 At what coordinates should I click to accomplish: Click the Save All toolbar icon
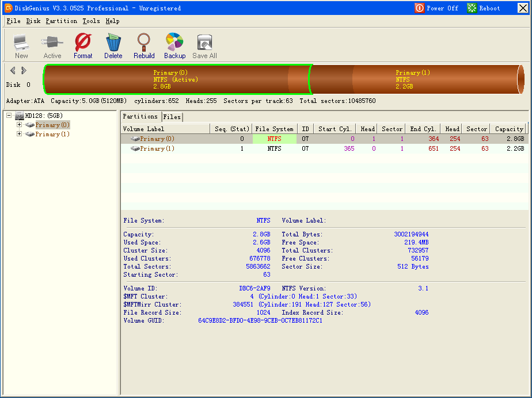tap(204, 43)
